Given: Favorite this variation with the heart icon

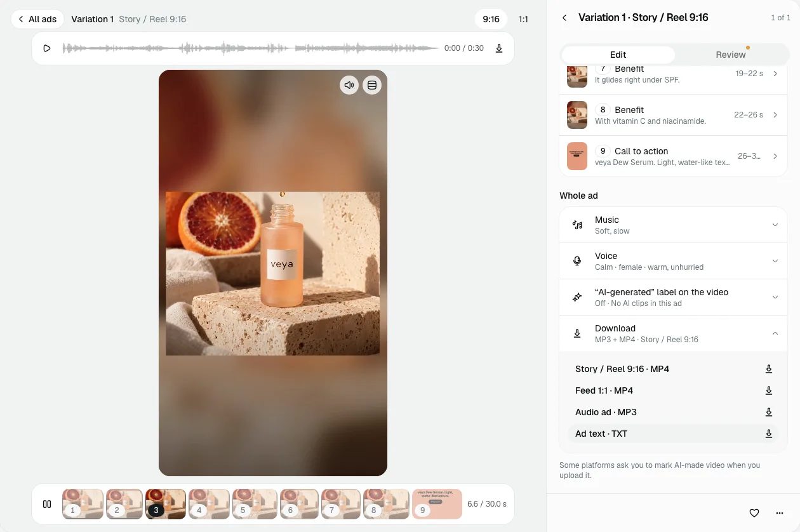Looking at the screenshot, I should (754, 513).
